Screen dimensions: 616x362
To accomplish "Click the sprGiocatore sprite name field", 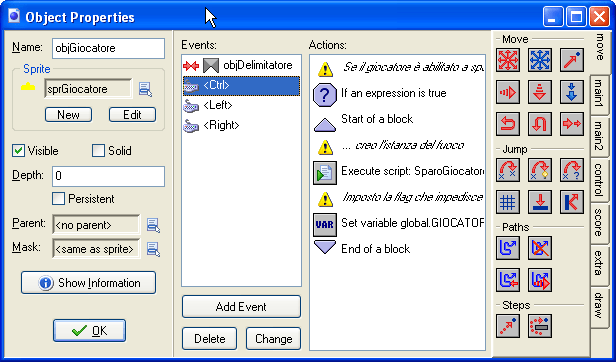I will [88, 89].
